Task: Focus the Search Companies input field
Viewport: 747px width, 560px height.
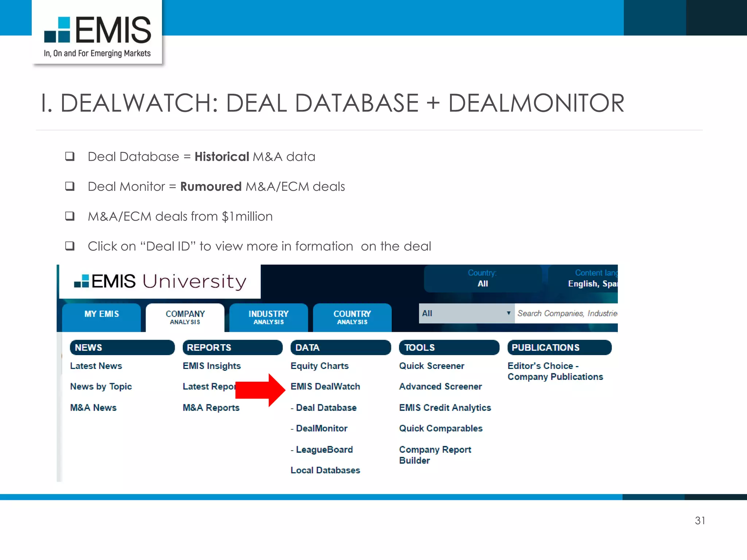Action: point(566,313)
